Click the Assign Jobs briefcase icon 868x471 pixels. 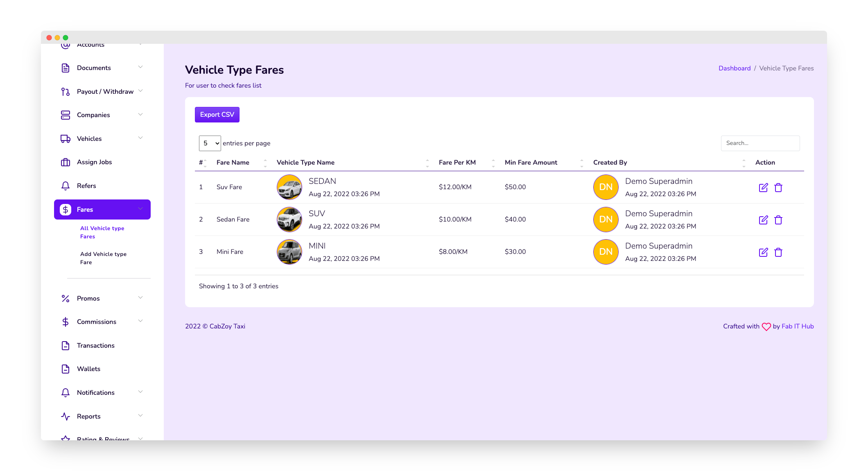coord(66,162)
